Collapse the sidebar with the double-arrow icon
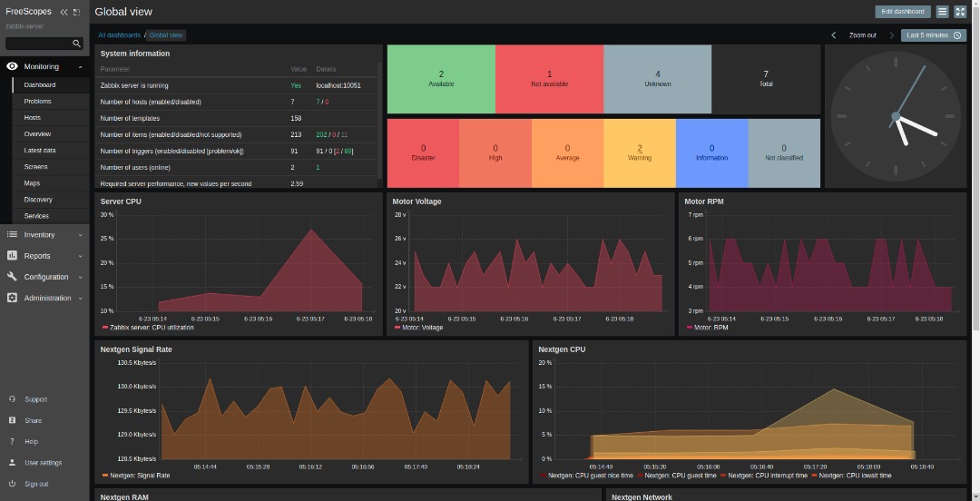This screenshot has width=980, height=501. click(64, 12)
